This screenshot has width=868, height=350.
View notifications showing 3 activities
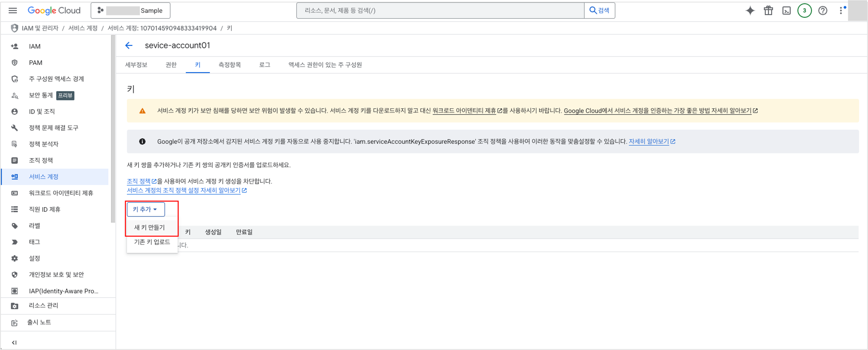[x=805, y=10]
